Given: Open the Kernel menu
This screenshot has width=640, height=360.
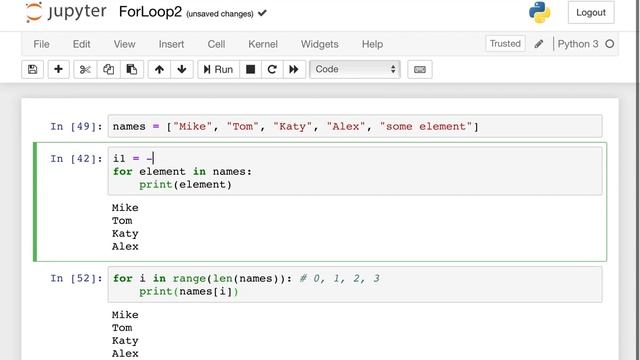Looking at the screenshot, I should tap(263, 44).
